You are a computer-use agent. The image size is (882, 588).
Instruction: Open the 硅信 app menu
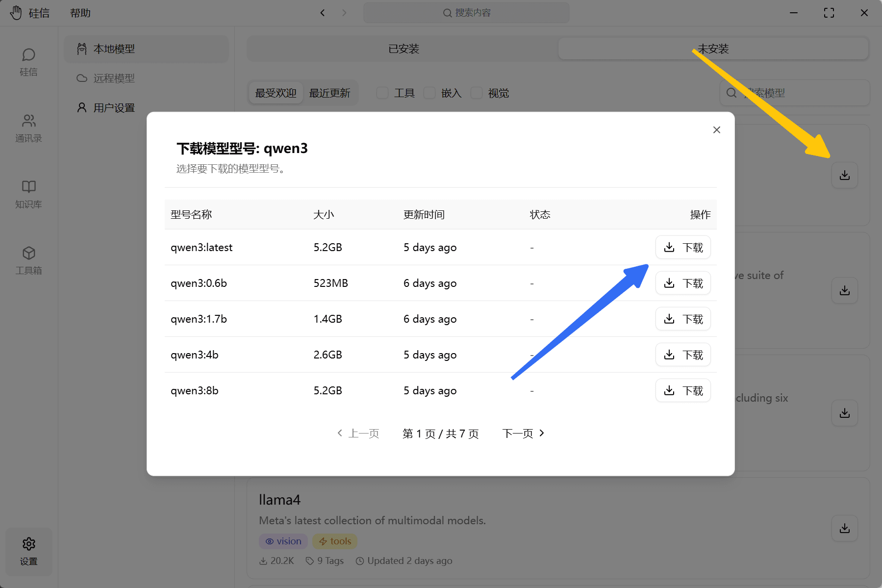pyautogui.click(x=39, y=13)
